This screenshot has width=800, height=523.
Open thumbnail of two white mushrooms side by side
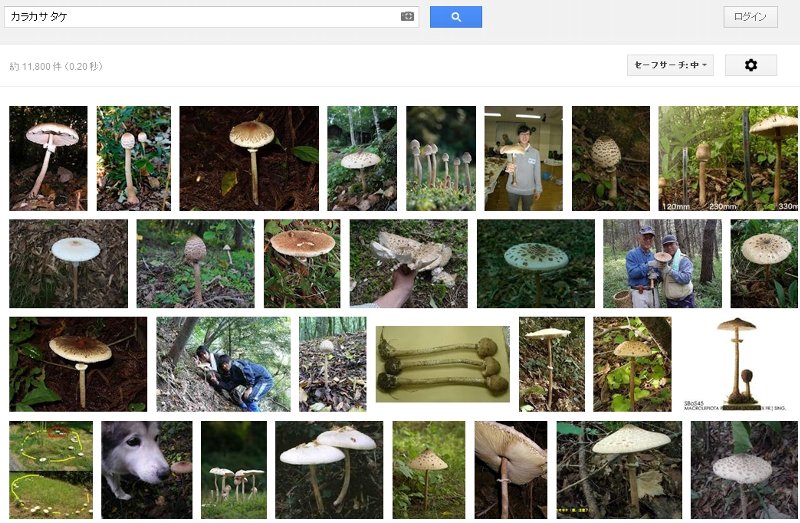329,469
